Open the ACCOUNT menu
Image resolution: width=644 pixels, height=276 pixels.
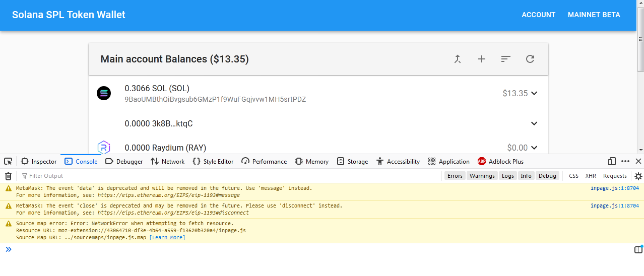coord(538,15)
